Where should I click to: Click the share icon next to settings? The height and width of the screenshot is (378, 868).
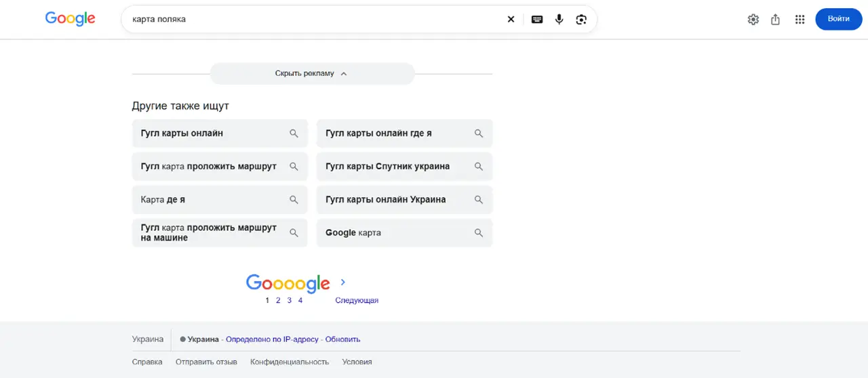776,20
